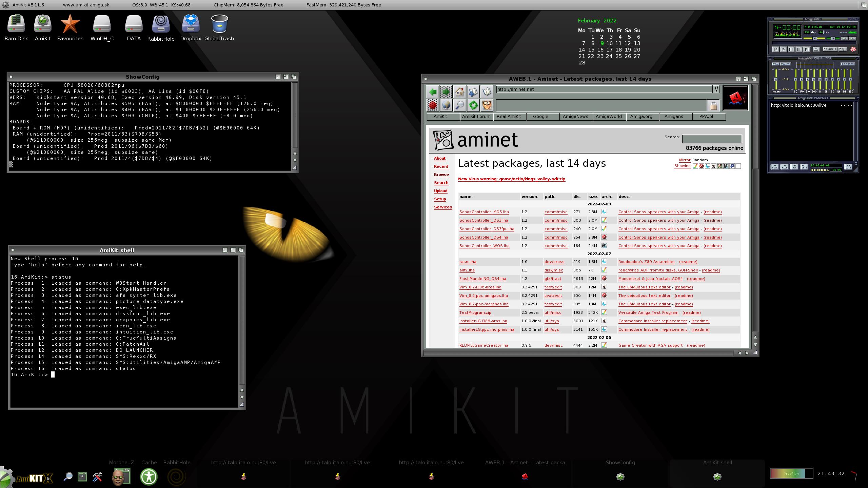Open the equalizer PRESETS menu

point(848,64)
